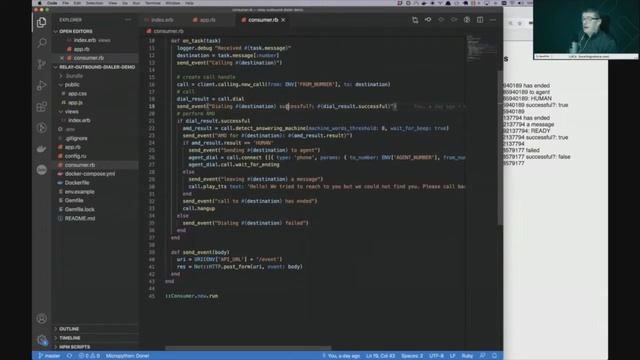Collapse the public folder
Screen dimensions: 640x360
tap(72, 84)
